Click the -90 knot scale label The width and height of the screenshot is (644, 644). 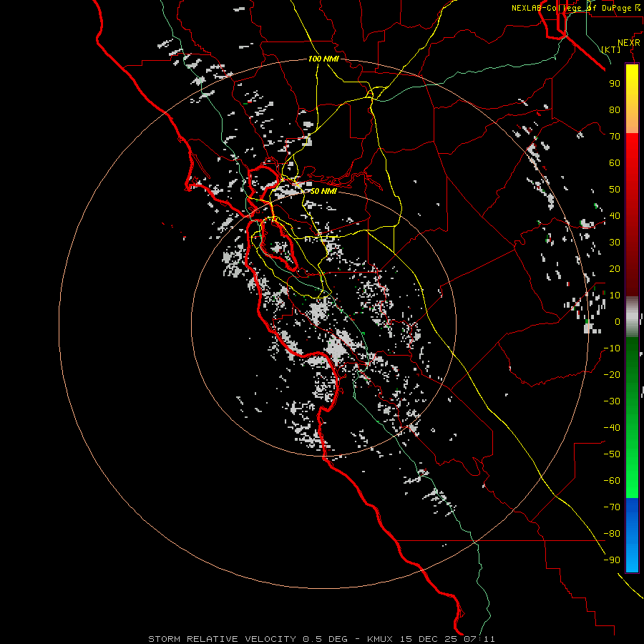tap(612, 560)
